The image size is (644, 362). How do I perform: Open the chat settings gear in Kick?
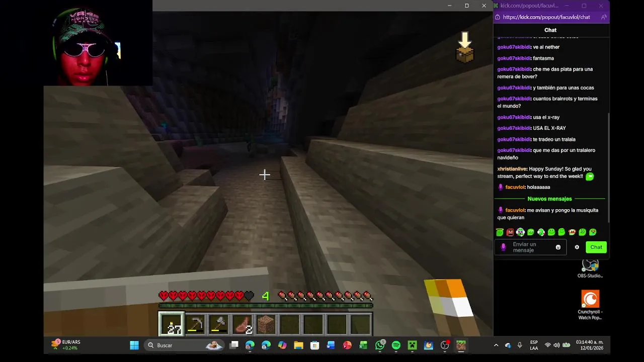577,247
